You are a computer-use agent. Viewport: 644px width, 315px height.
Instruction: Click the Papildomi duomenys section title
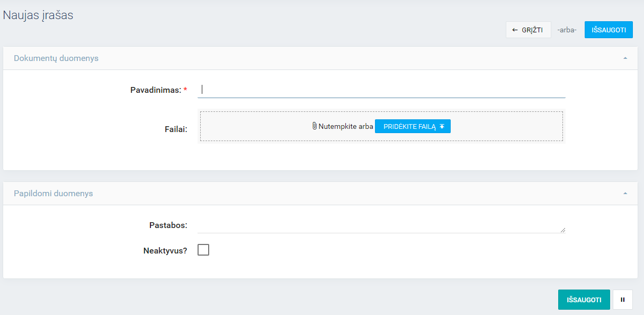click(53, 194)
